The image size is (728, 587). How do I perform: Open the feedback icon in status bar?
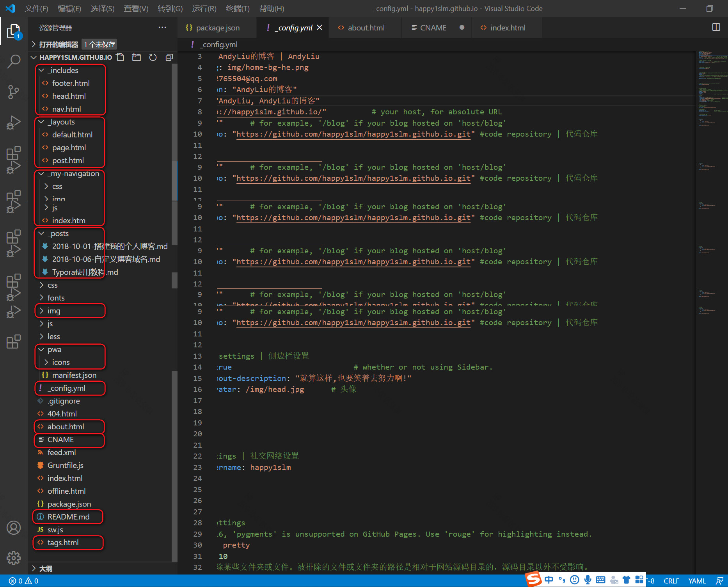719,581
